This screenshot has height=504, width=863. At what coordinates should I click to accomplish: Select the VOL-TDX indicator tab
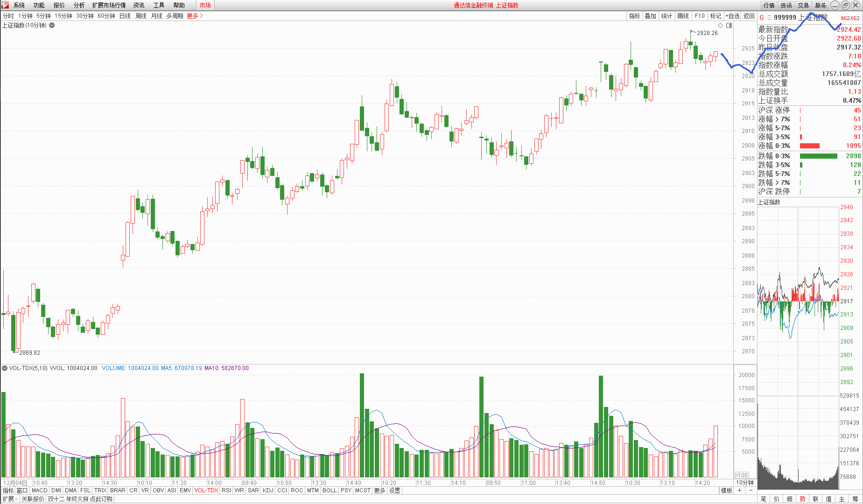(x=206, y=490)
